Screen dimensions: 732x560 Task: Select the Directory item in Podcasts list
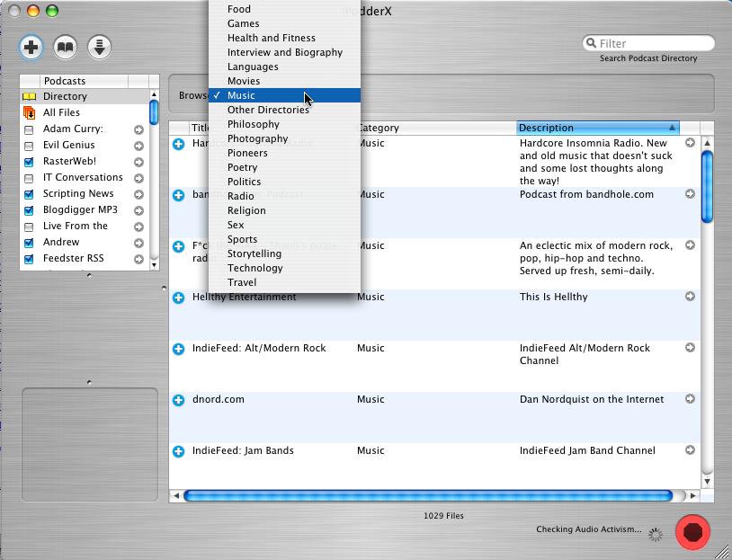point(65,96)
